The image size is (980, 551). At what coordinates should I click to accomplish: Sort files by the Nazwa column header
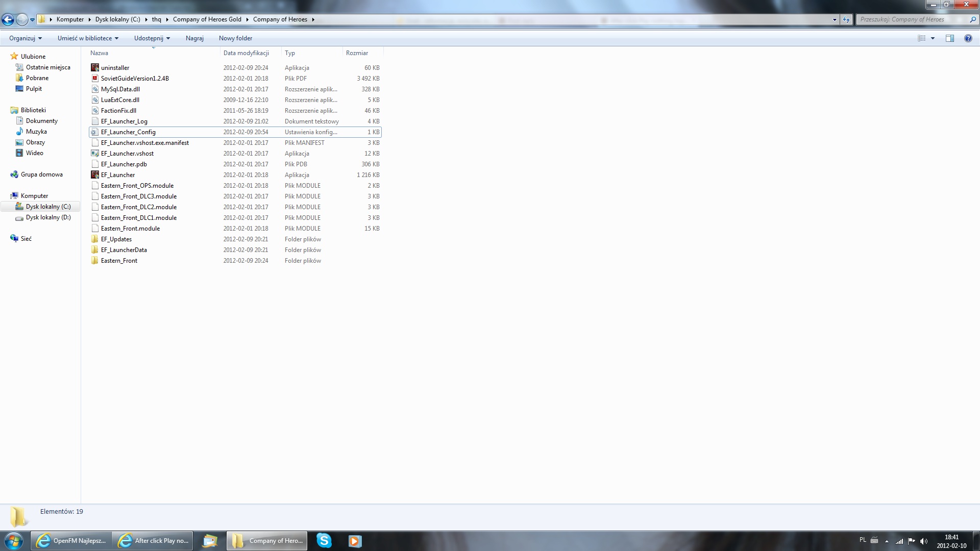point(154,53)
